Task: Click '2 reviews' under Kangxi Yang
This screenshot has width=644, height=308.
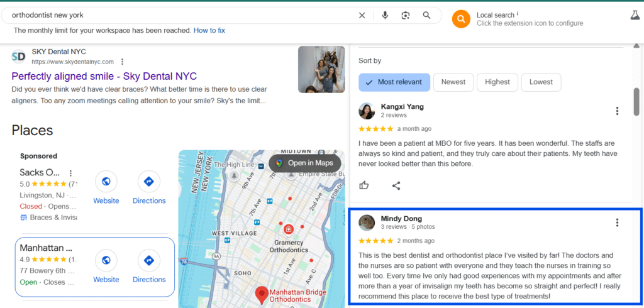Action: (394, 115)
